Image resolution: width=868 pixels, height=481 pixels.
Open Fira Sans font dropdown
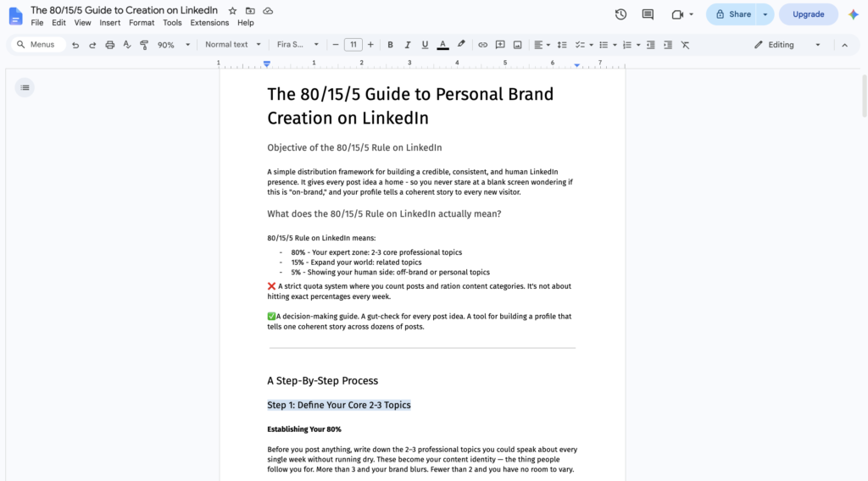coord(298,45)
